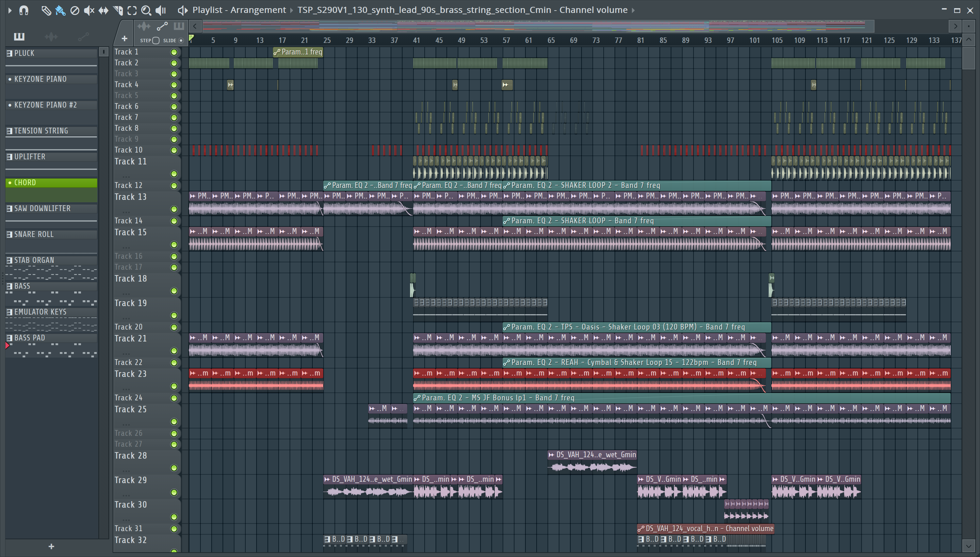Open the playlist options menu arrow
The height and width of the screenshot is (557, 980).
(10, 10)
